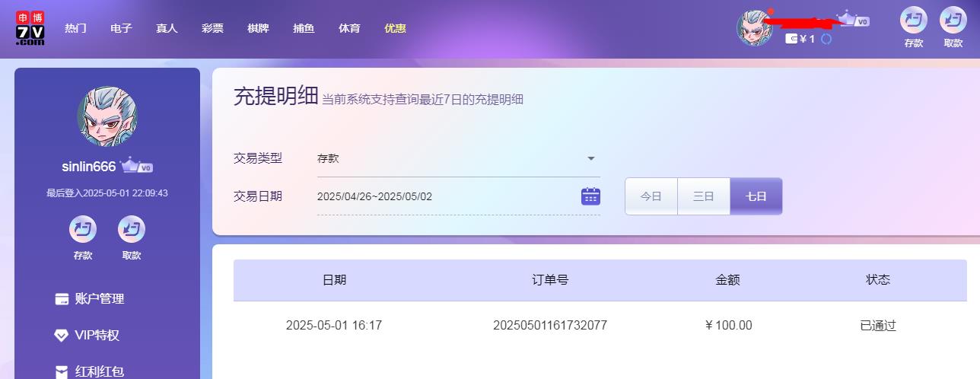The image size is (980, 379).
Task: Select the 今日 date filter
Action: click(651, 196)
